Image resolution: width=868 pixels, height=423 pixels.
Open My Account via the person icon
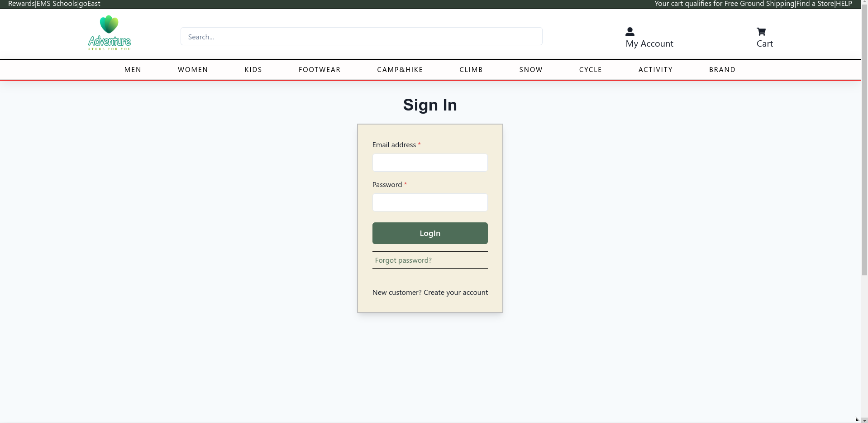630,32
